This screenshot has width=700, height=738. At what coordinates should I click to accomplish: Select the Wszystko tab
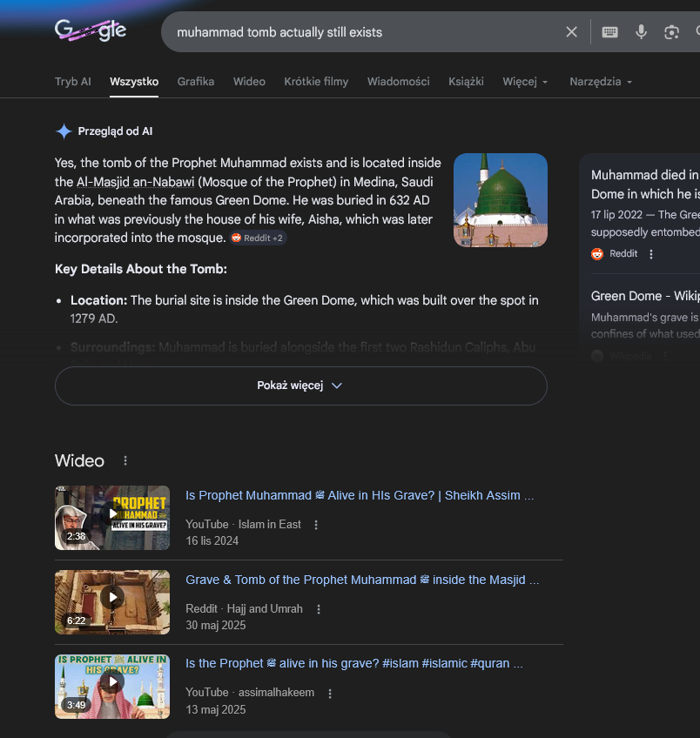[x=134, y=82]
